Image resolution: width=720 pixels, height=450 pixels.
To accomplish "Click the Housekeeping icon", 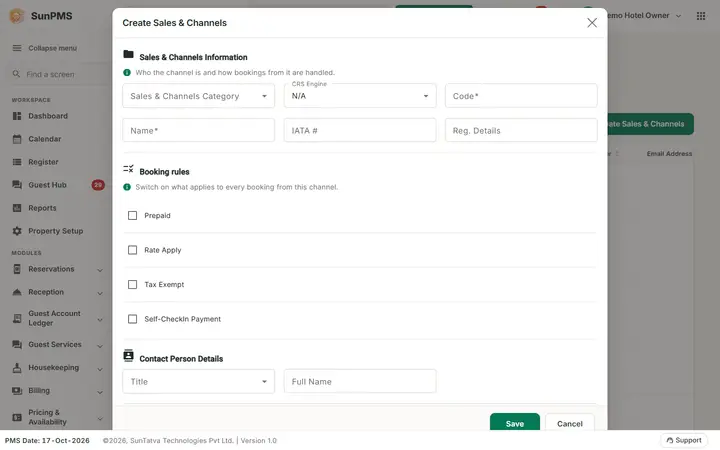I will pyautogui.click(x=17, y=368).
